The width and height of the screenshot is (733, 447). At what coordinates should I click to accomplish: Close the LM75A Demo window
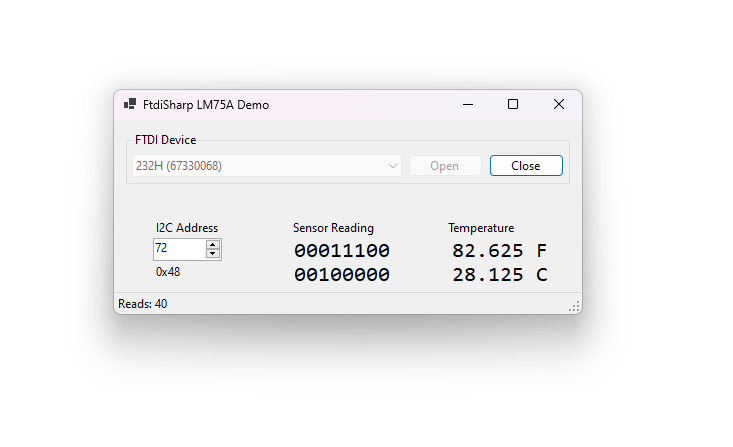click(x=559, y=104)
